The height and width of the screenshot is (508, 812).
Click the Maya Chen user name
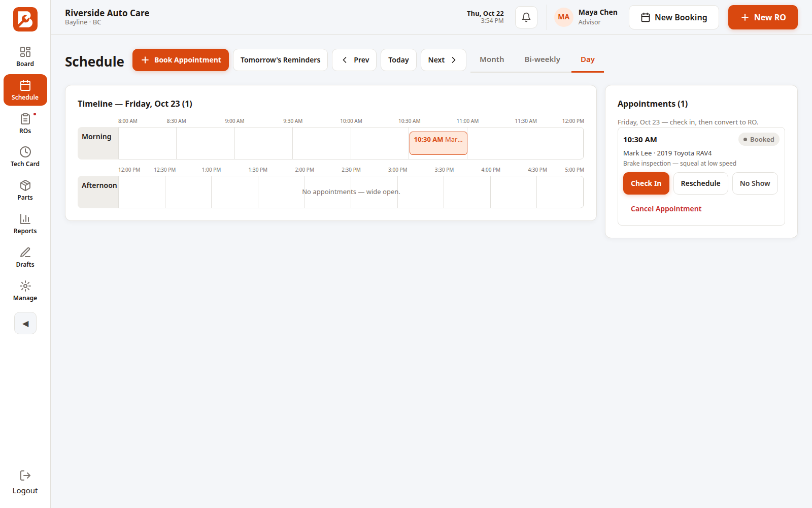[598, 12]
